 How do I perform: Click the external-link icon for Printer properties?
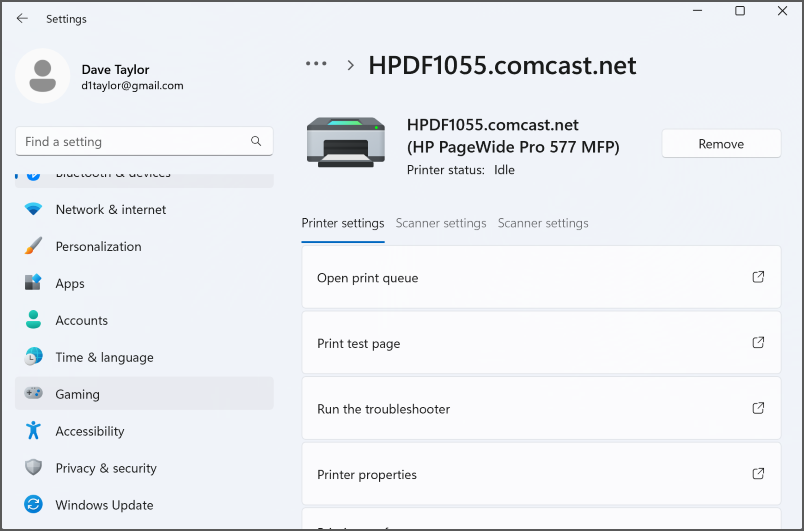click(x=758, y=474)
